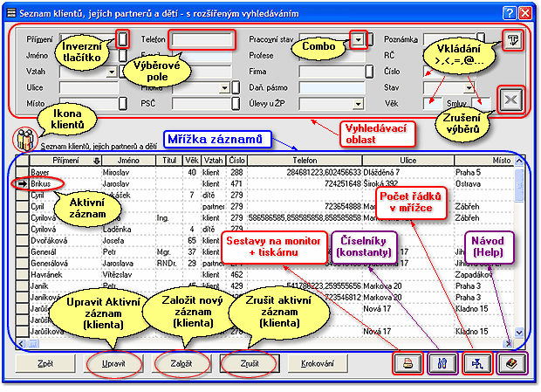Image resolution: width=541 pixels, height=392 pixels.
Task: Clear selections with the X button
Action: pos(510,100)
